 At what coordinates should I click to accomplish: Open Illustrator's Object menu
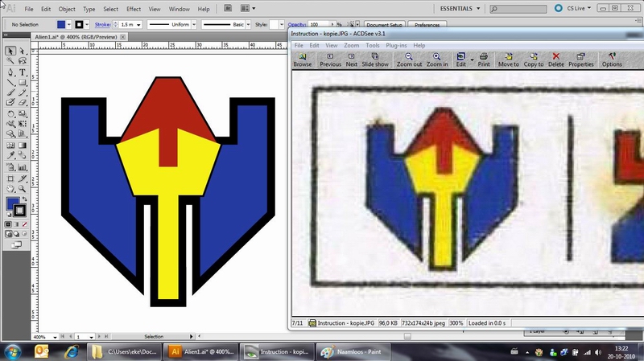click(67, 9)
